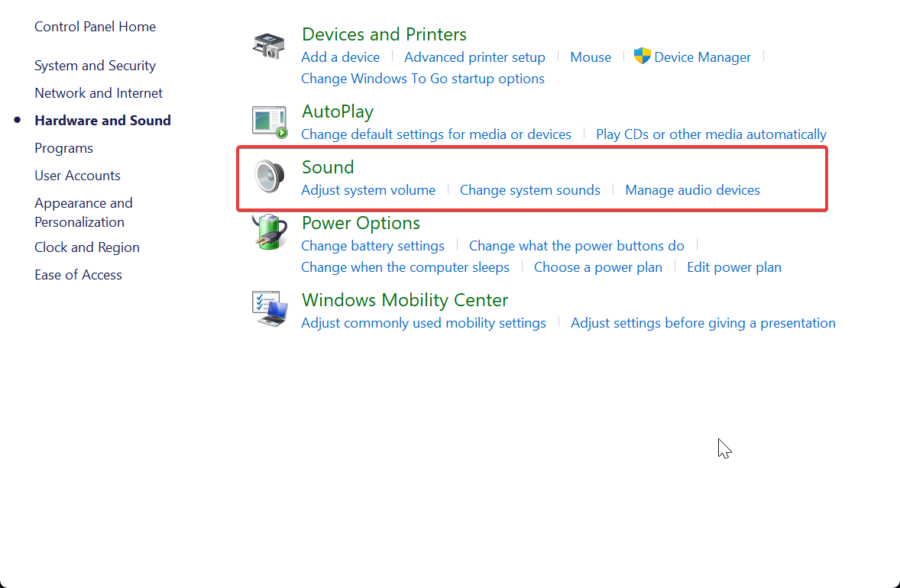The image size is (900, 588).
Task: Click Change system sounds
Action: pyautogui.click(x=530, y=190)
